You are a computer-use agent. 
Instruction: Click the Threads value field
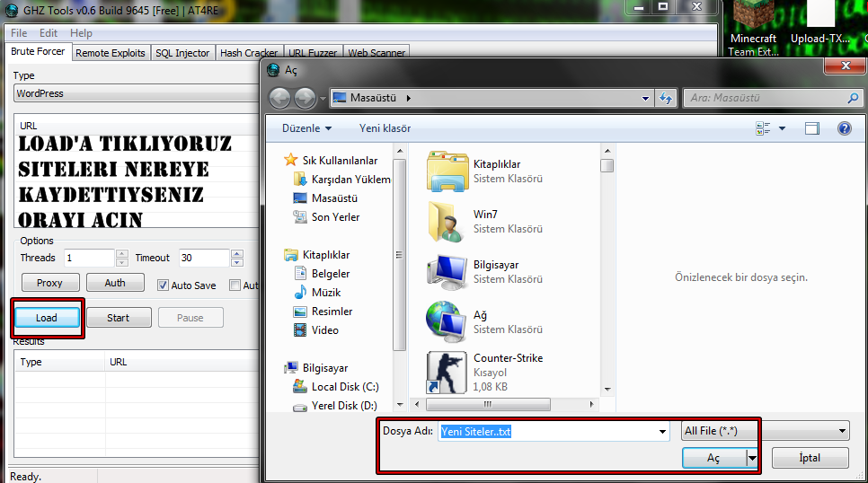[x=89, y=258]
